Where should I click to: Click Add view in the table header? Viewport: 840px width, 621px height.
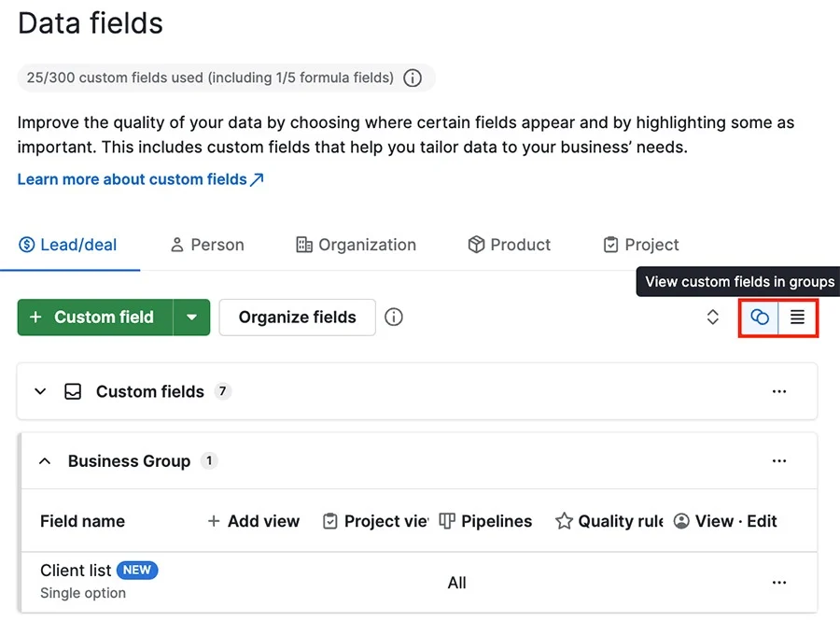253,521
